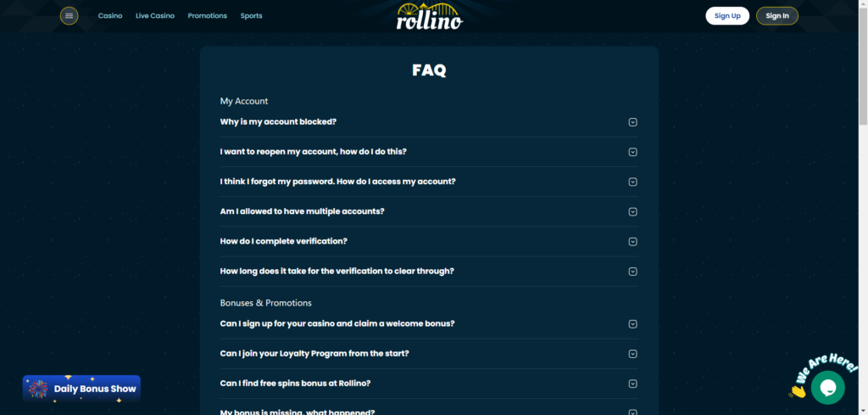Open the live chat bubble icon

click(x=827, y=387)
